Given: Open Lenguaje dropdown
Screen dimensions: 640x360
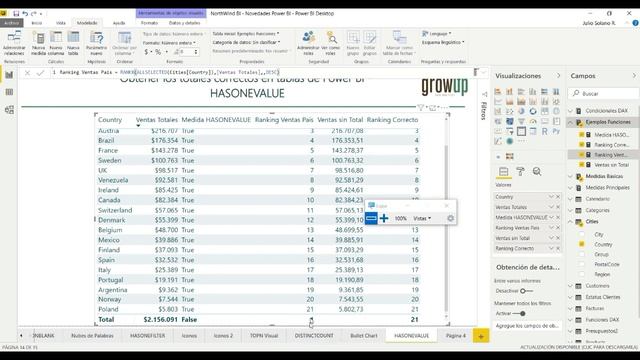Looking at the screenshot, I should point(437,33).
